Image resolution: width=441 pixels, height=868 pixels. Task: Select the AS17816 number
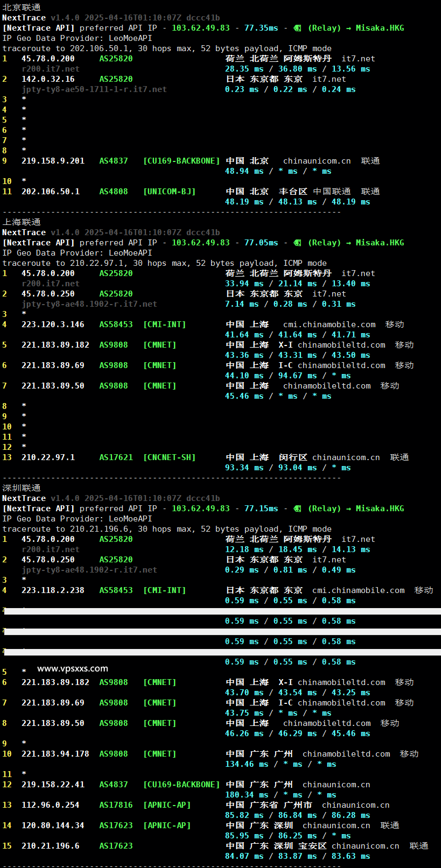[x=116, y=805]
